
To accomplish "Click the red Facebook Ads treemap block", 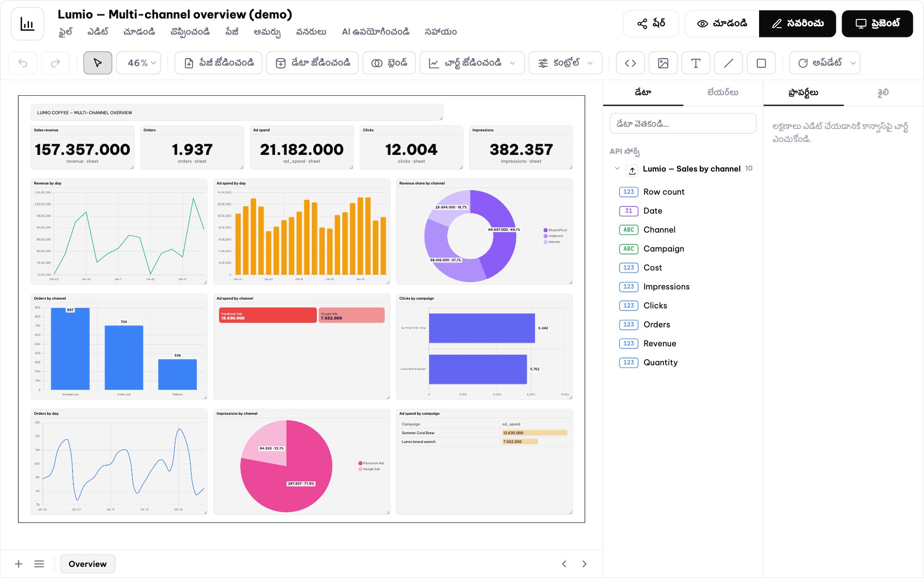I will [x=267, y=315].
